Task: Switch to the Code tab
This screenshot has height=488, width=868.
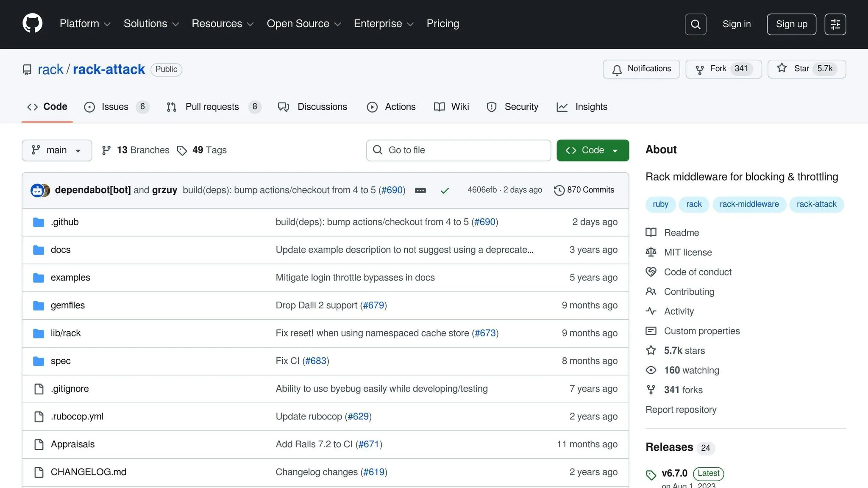Action: tap(47, 107)
